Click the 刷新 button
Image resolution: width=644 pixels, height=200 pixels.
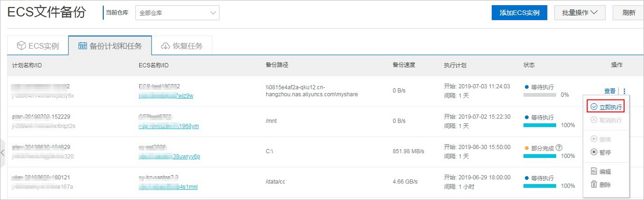[x=628, y=13]
